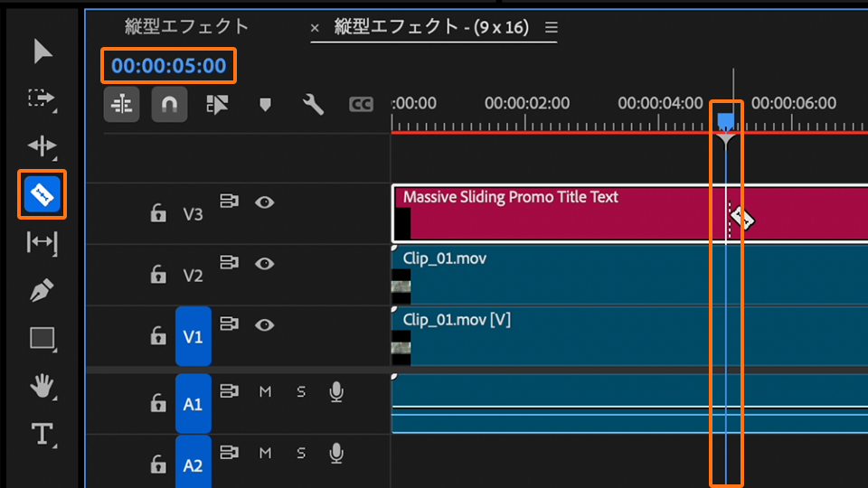Pick the Pen tool
Viewport: 868px width, 488px height.
(x=42, y=290)
